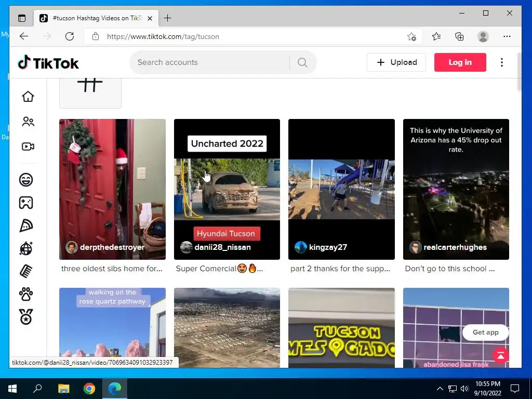Focus the Search accounts input field
Viewport: 532px width, 399px height.
[210, 62]
